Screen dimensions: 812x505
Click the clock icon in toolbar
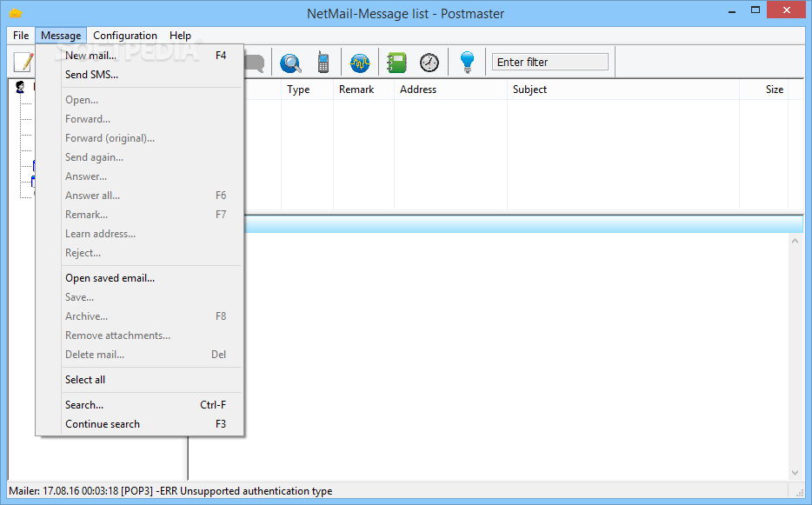(x=429, y=63)
